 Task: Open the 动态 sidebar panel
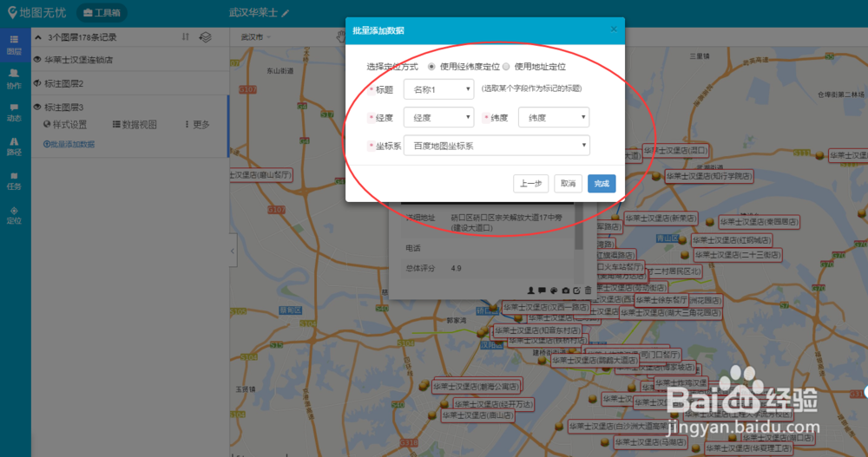pyautogui.click(x=15, y=113)
